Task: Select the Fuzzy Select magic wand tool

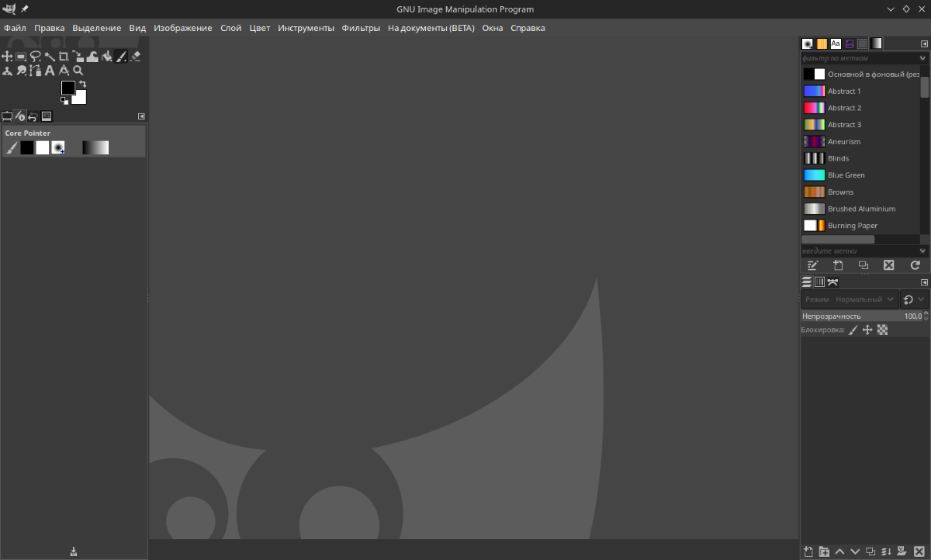Action: [x=50, y=56]
